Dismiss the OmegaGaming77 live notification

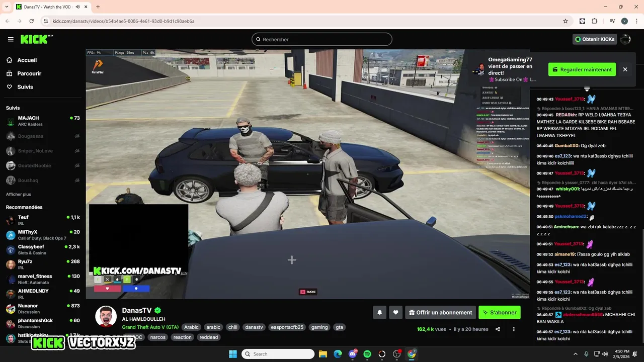click(625, 69)
